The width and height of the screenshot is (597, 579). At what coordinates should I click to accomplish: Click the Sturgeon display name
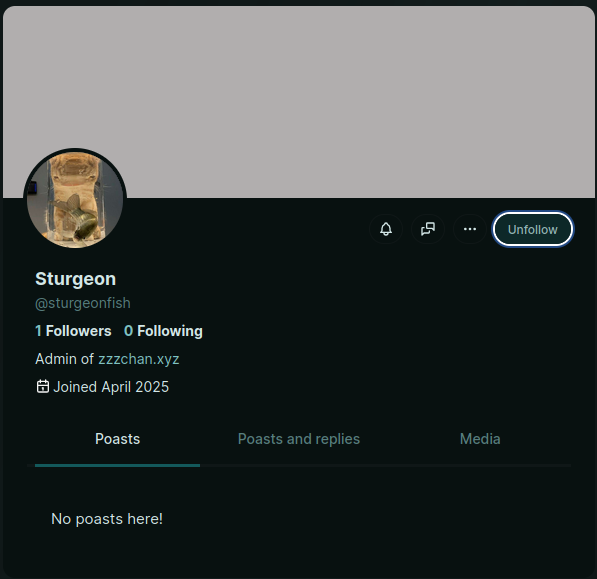point(75,279)
